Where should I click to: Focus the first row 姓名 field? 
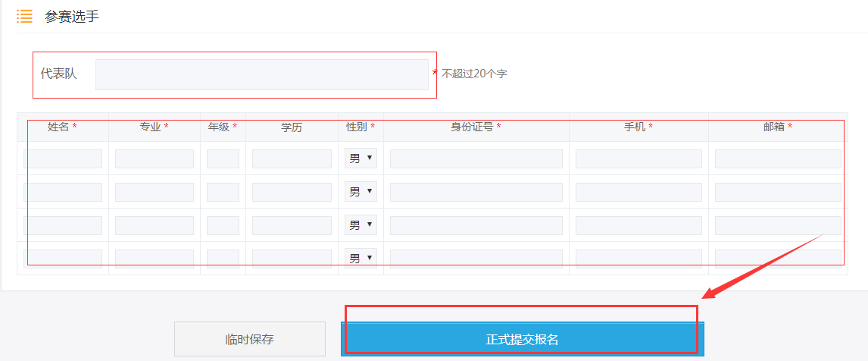point(63,159)
